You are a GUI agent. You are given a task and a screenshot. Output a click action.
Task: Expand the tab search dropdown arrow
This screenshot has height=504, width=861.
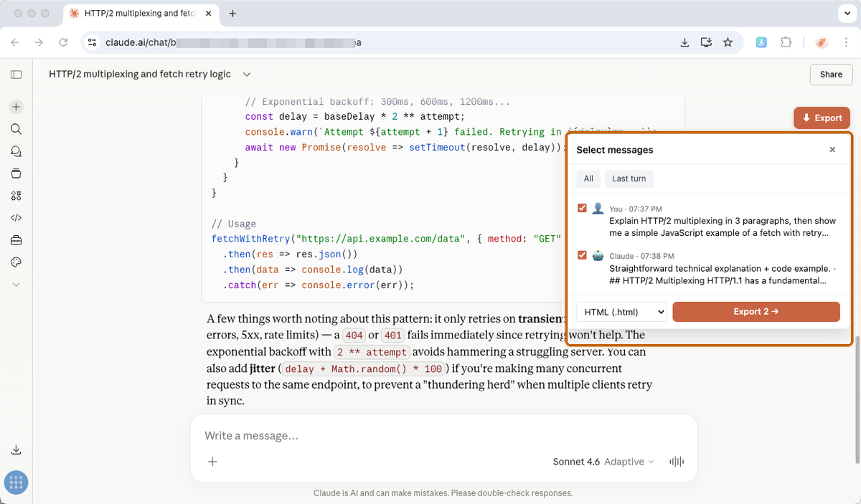[x=846, y=14]
